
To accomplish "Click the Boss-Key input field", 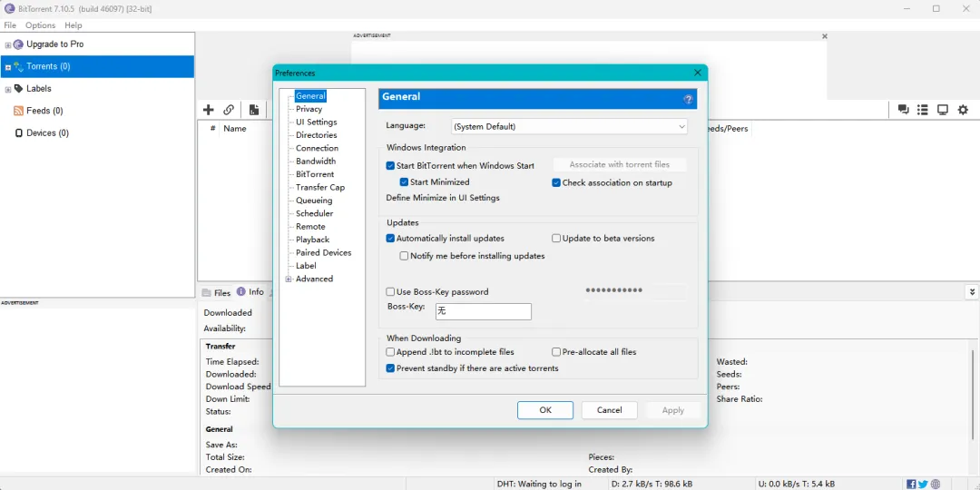I will 483,311.
